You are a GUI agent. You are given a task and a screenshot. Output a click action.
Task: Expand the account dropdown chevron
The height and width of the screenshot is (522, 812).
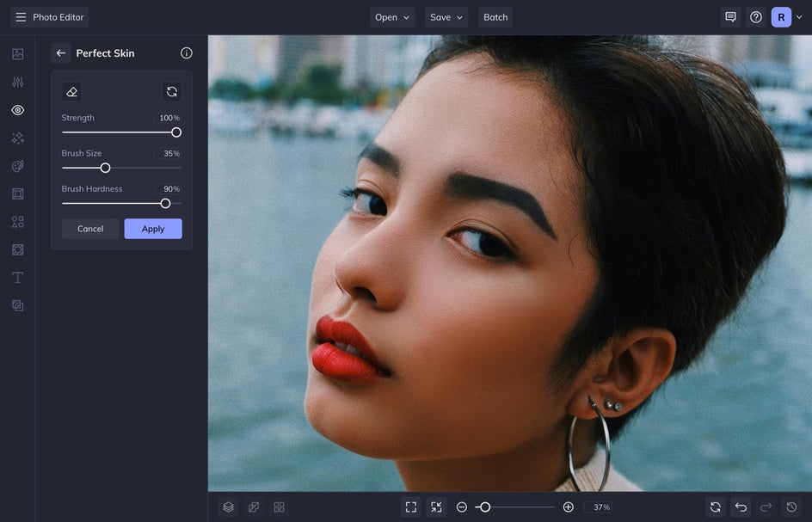[800, 17]
